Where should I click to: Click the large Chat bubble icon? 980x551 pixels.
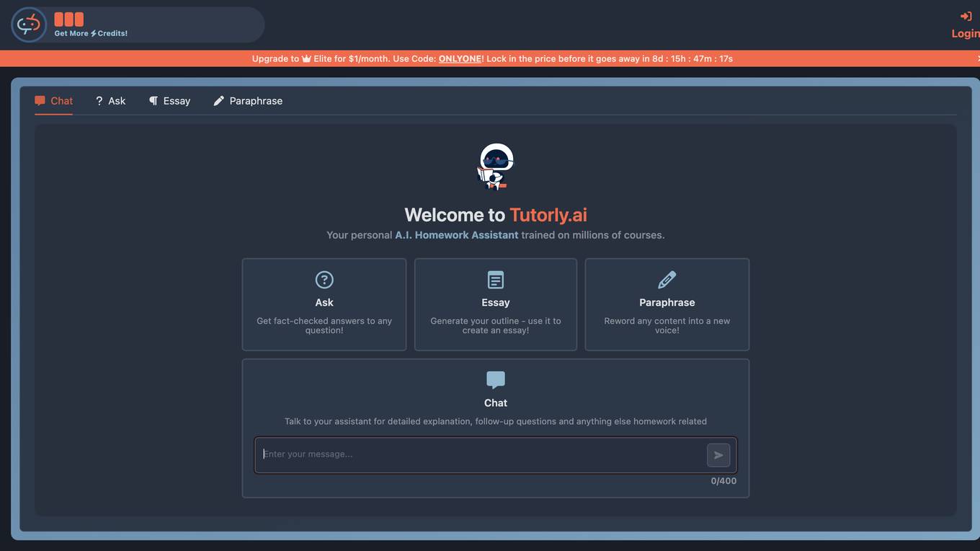click(x=496, y=380)
